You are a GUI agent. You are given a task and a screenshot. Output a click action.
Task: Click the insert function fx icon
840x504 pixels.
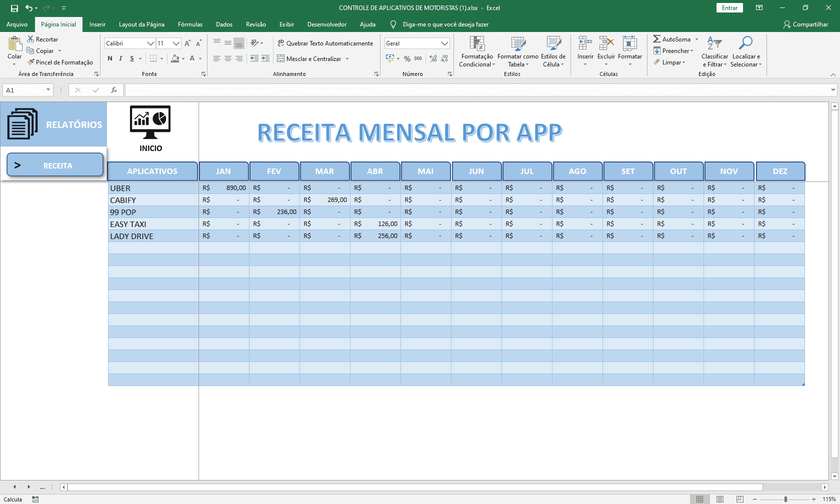114,90
